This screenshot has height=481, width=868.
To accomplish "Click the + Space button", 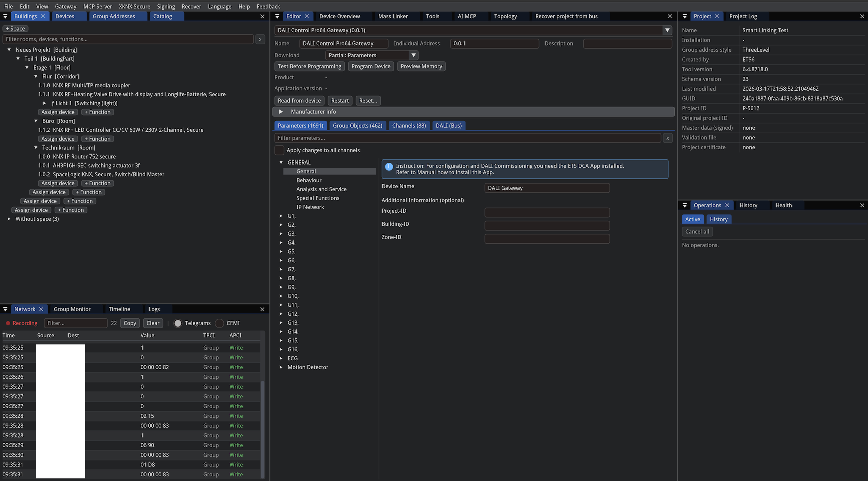I will tap(15, 28).
